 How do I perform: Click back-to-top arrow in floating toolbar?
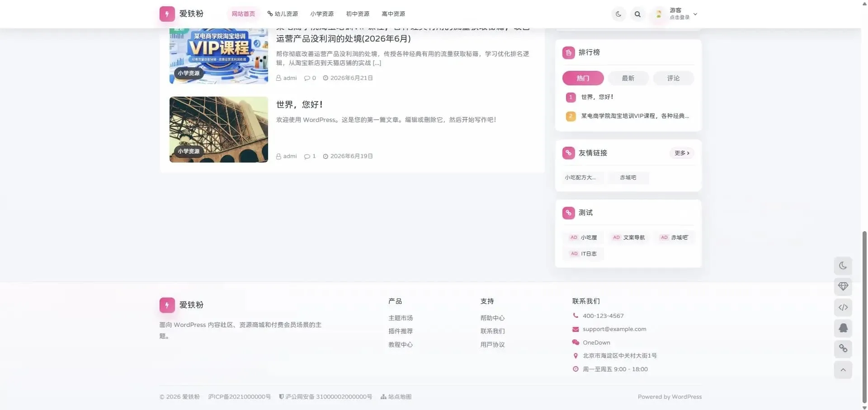coord(843,370)
